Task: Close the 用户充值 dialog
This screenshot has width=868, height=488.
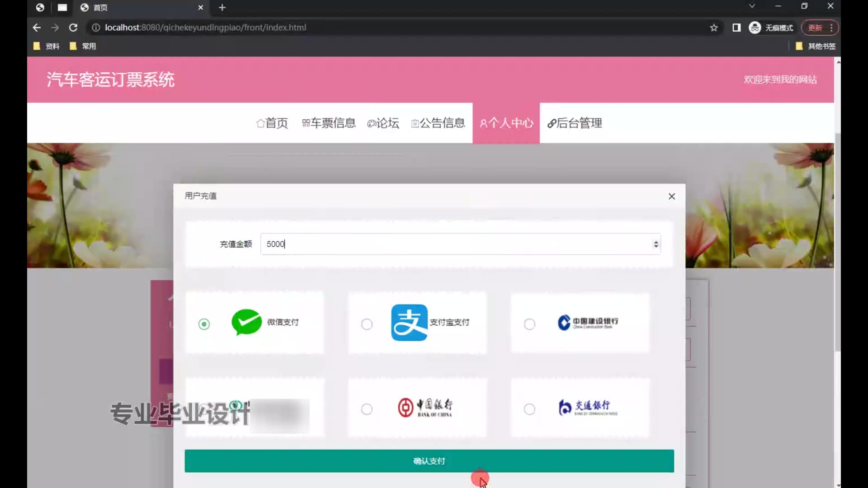Action: (671, 196)
